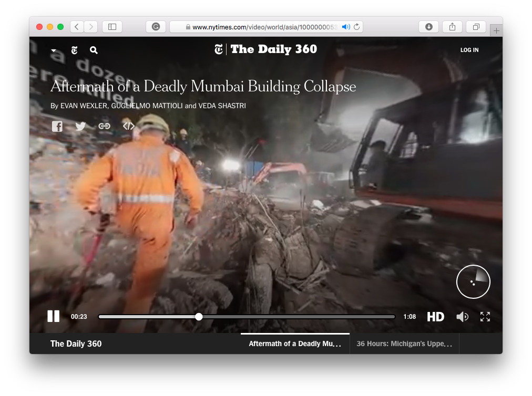This screenshot has height=396, width=532.
Task: Open a new Safari tab
Action: 496,31
